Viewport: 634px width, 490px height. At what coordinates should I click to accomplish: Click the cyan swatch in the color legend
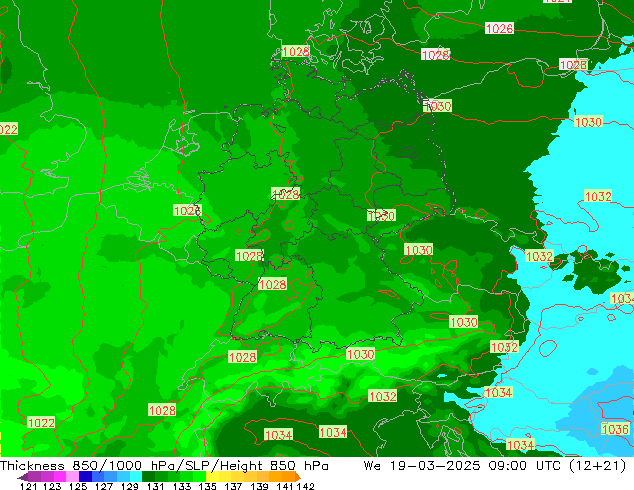[136, 476]
